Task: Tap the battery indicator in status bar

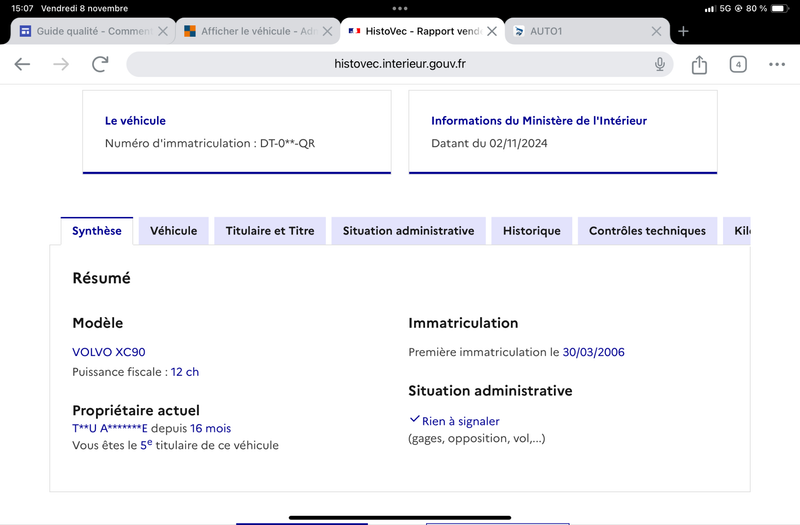Action: (x=780, y=8)
